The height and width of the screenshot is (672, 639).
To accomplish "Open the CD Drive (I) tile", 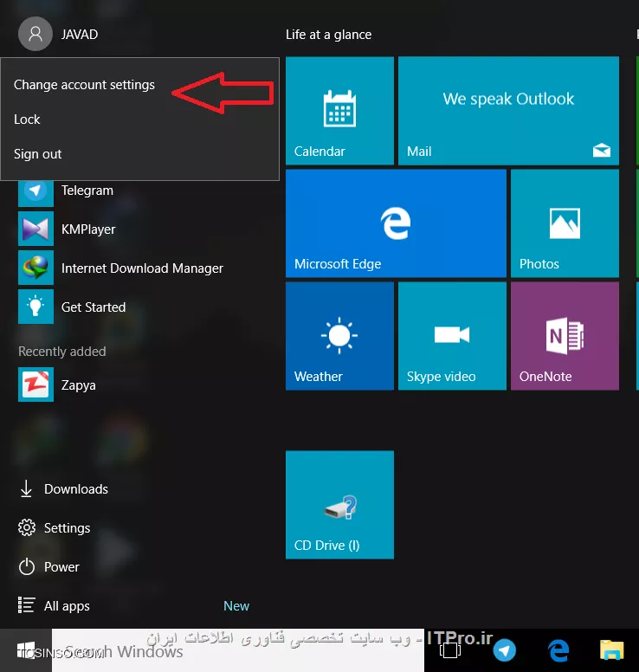I will (x=339, y=505).
